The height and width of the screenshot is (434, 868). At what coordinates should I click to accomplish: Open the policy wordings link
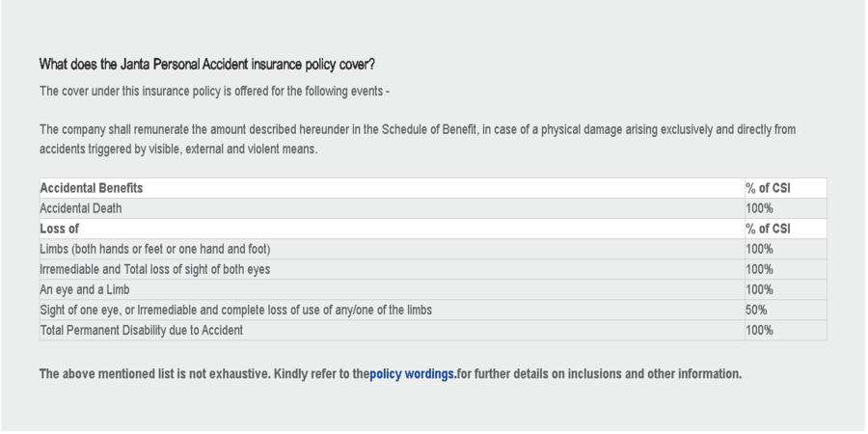pos(413,374)
